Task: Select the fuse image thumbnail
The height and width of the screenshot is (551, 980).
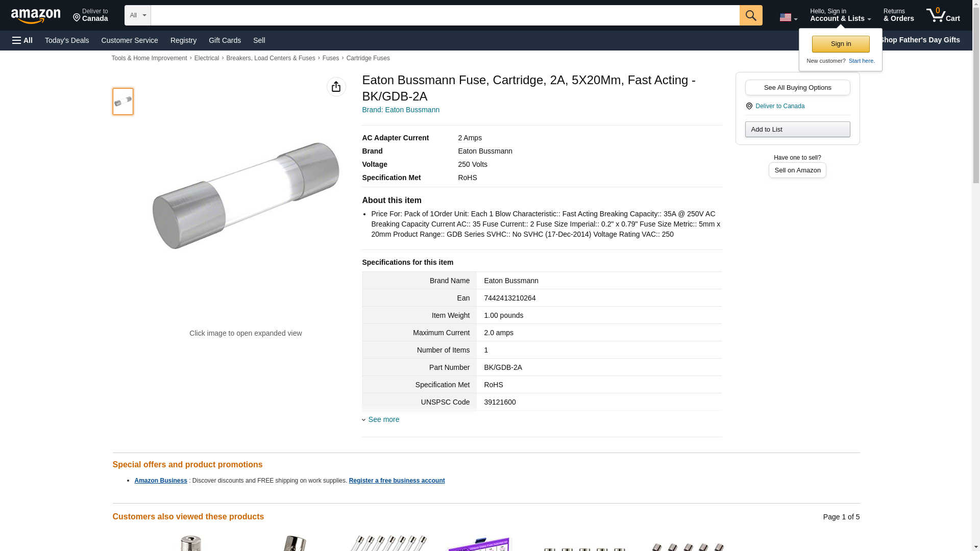Action: click(x=122, y=101)
